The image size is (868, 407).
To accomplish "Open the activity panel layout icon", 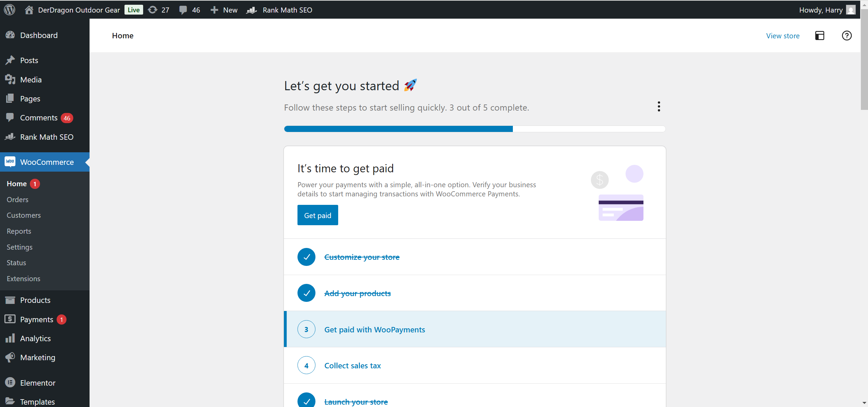I will [x=819, y=36].
